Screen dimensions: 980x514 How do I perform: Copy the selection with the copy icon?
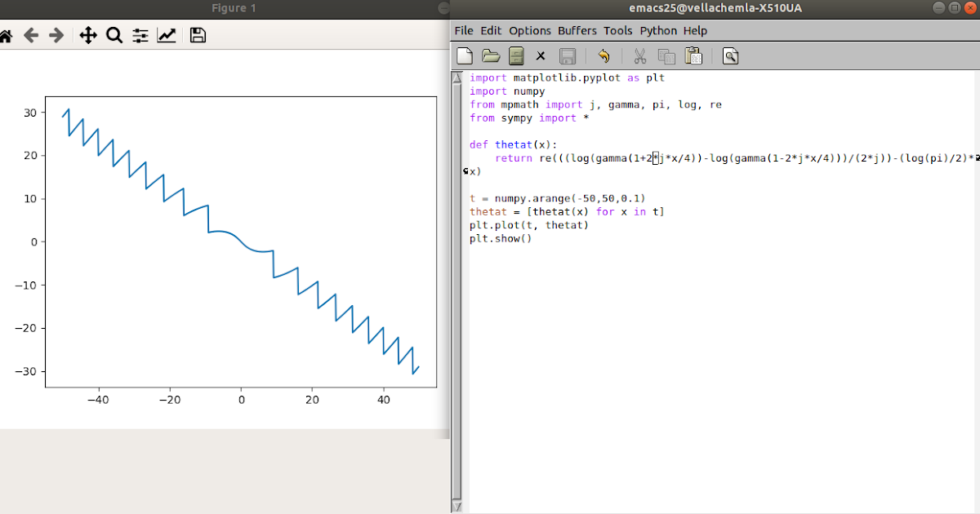666,55
